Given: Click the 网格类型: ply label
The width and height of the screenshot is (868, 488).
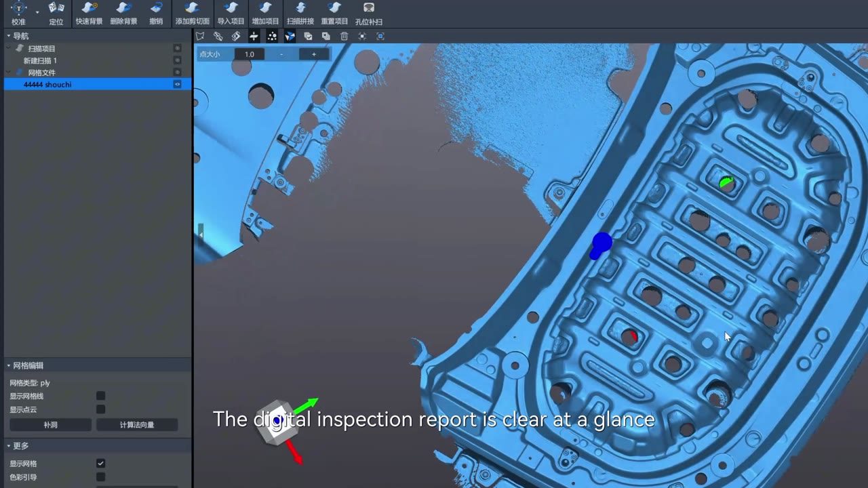Looking at the screenshot, I should [x=30, y=383].
